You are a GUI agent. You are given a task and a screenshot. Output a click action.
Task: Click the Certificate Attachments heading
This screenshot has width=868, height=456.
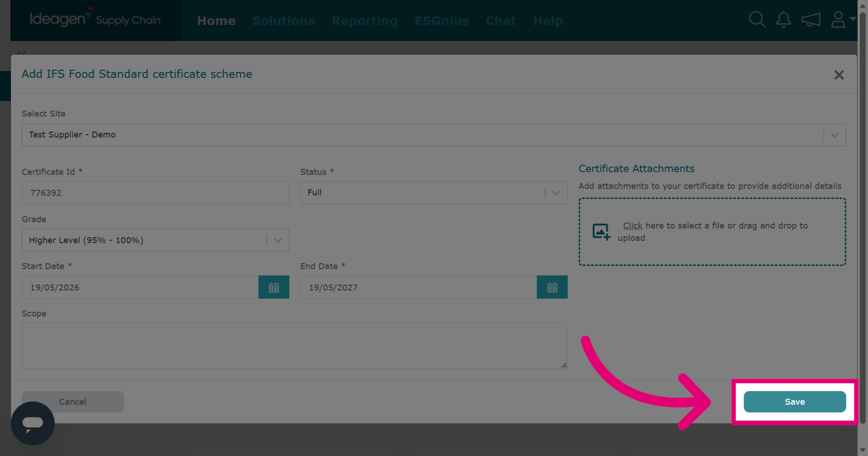point(636,169)
